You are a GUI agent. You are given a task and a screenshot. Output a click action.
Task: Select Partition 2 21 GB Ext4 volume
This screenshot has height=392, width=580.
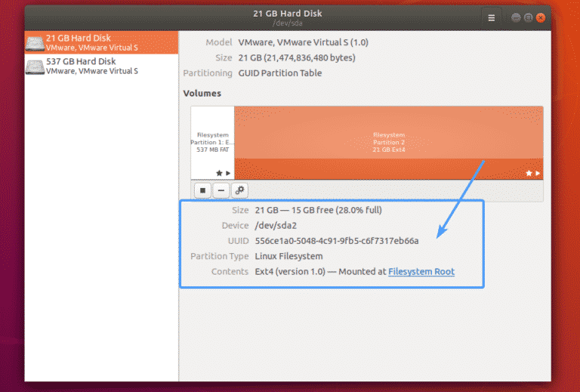(389, 143)
